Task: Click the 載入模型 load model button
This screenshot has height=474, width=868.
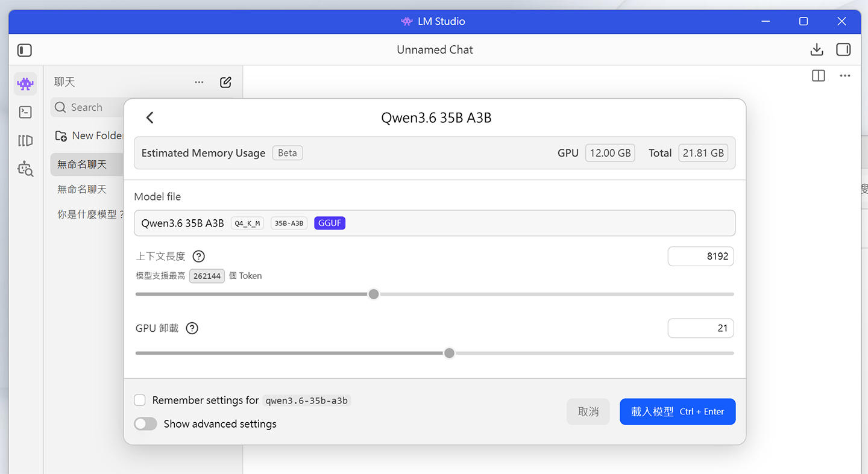Action: pos(678,411)
